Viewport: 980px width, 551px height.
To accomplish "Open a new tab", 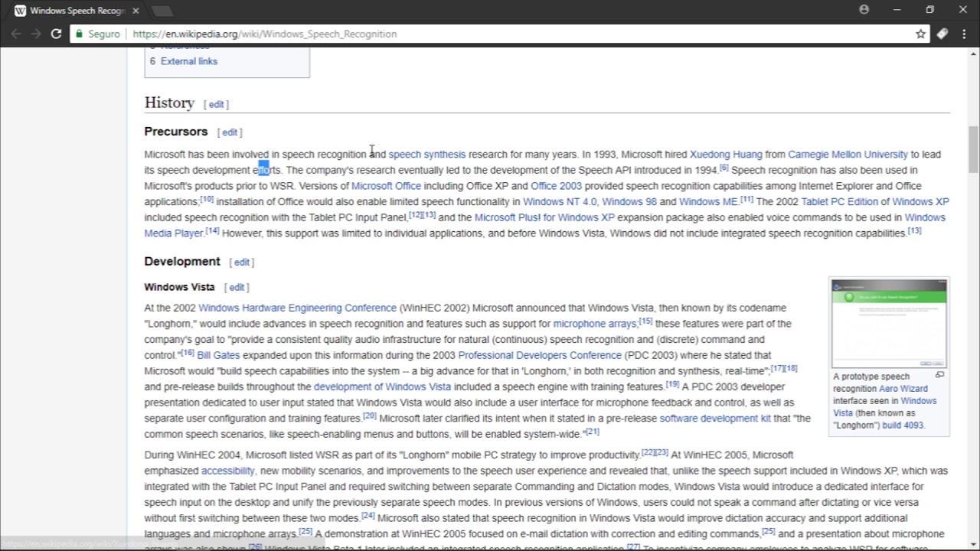I will pos(162,11).
